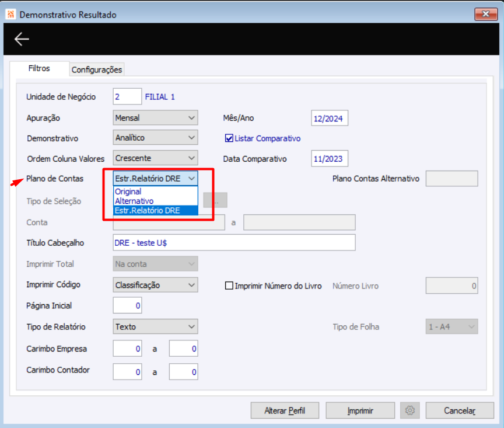Enable Imprimir Número do Livro checkbox

coord(229,286)
